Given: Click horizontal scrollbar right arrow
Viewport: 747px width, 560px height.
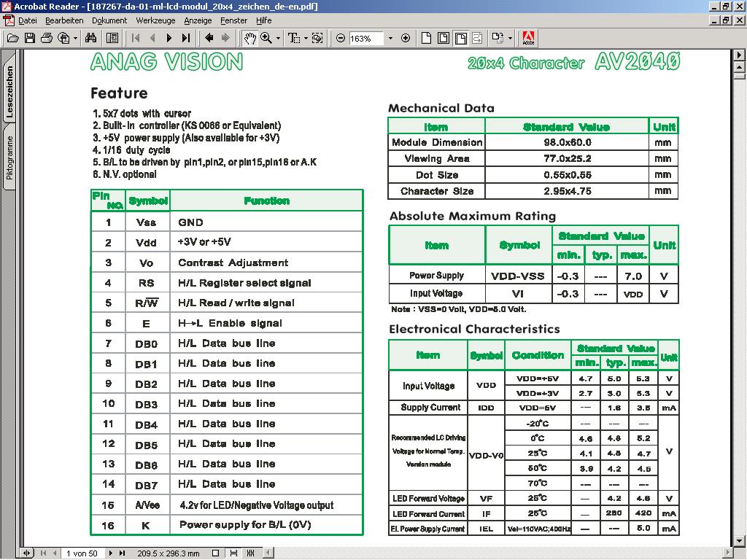Looking at the screenshot, I should tap(728, 553).
